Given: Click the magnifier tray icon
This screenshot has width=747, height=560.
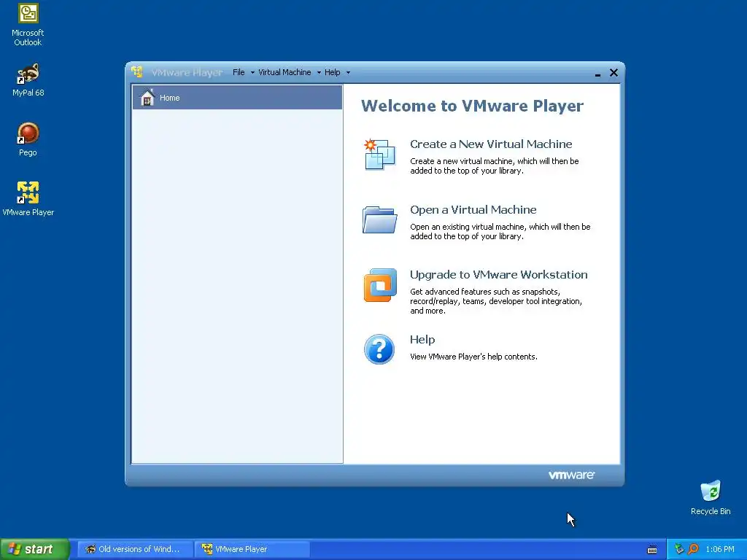Looking at the screenshot, I should [x=693, y=549].
